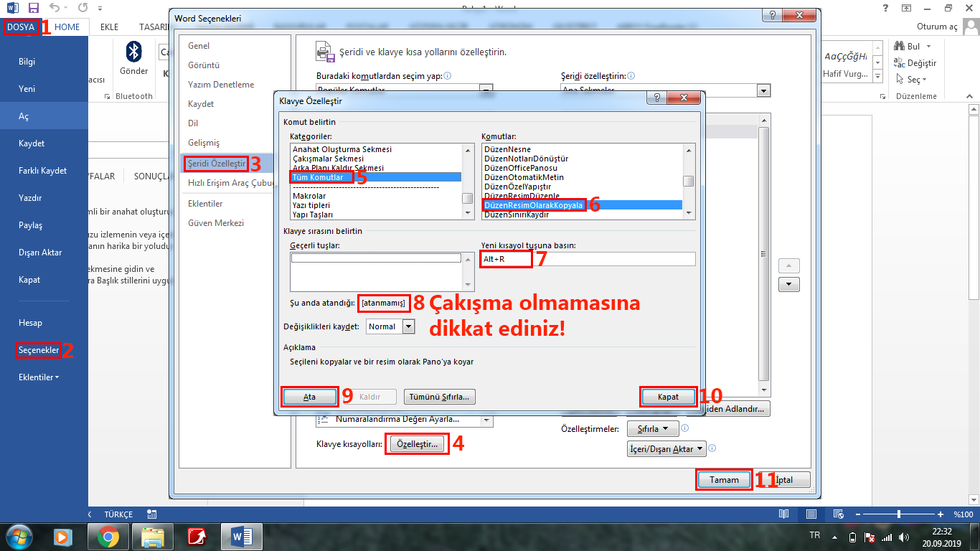Image resolution: width=980 pixels, height=551 pixels.
Task: Click info icon beside Şeridi özelleştirin
Action: click(x=631, y=75)
